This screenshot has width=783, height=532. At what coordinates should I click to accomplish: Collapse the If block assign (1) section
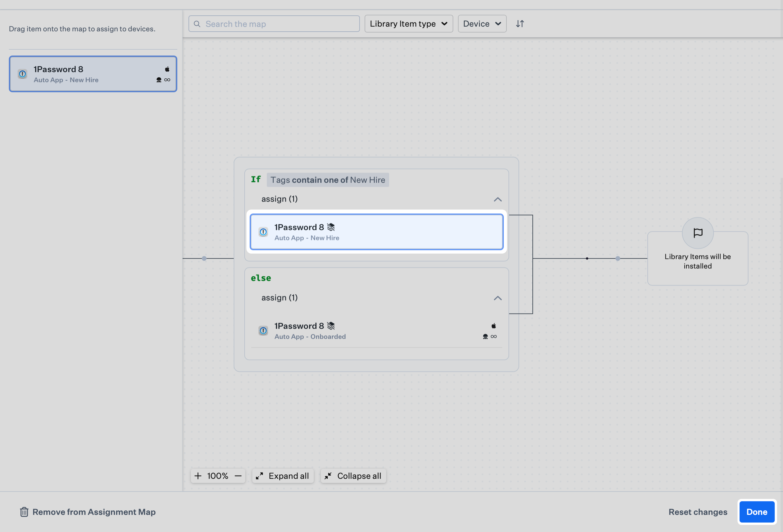(x=498, y=199)
